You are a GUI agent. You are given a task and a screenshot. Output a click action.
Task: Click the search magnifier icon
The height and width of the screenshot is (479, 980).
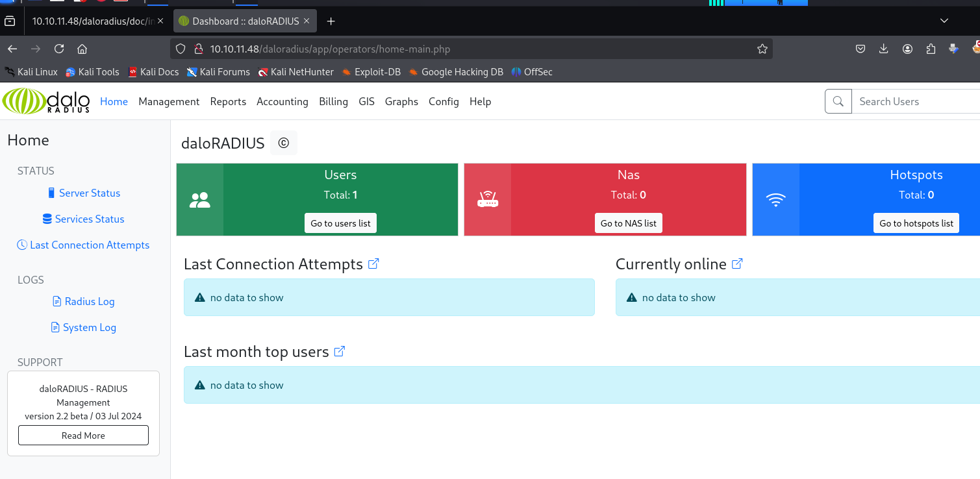click(x=838, y=101)
